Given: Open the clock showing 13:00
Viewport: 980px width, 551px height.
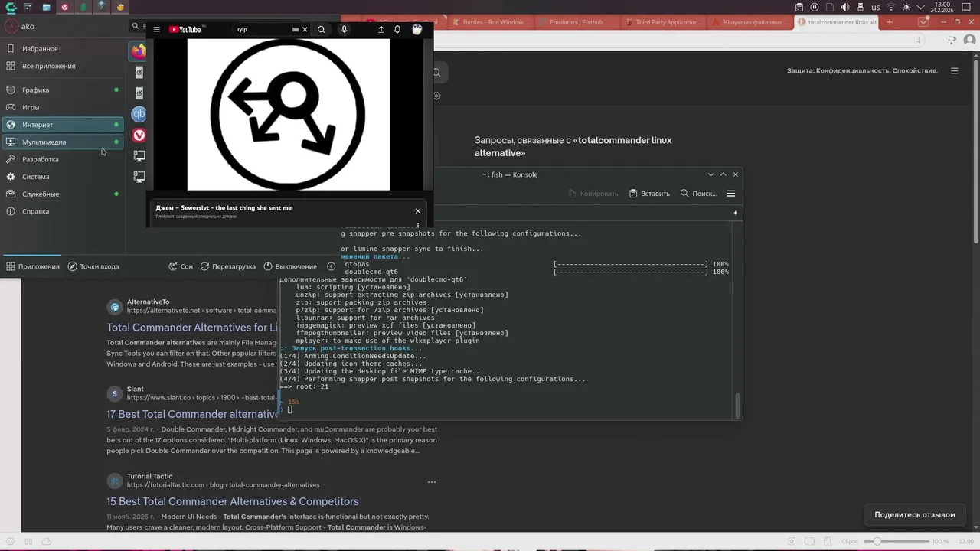Looking at the screenshot, I should (942, 7).
